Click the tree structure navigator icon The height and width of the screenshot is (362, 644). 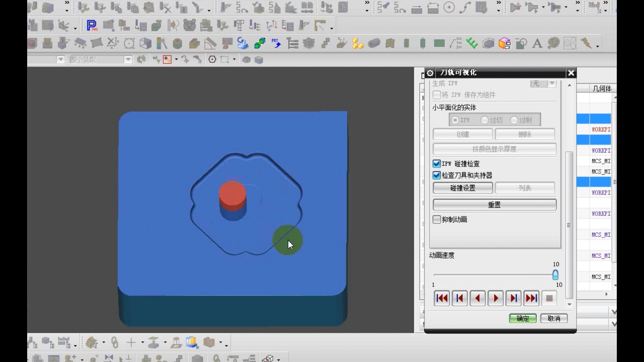pyautogui.click(x=292, y=43)
